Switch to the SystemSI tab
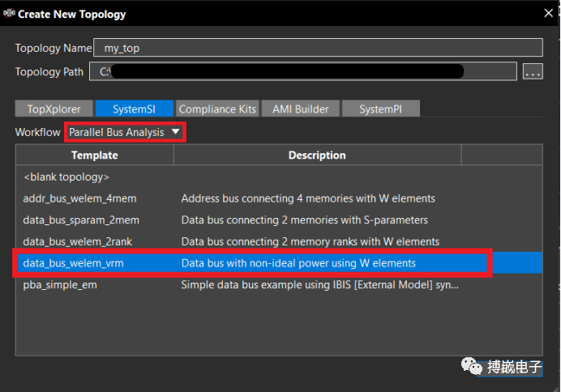The image size is (561, 392). tap(134, 109)
